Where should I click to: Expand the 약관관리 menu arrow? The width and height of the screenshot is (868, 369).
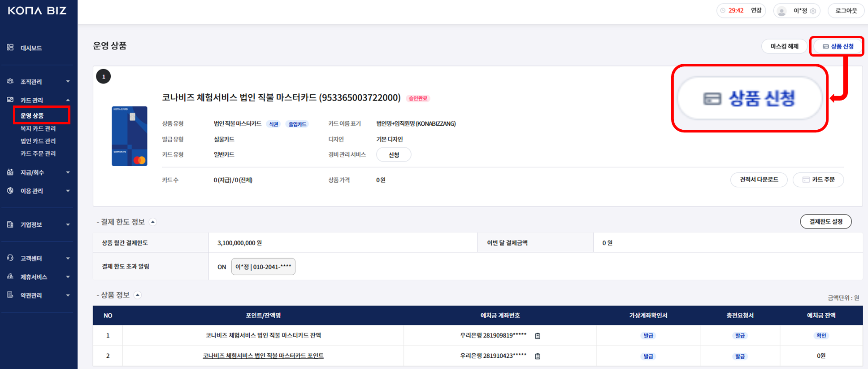tap(68, 295)
